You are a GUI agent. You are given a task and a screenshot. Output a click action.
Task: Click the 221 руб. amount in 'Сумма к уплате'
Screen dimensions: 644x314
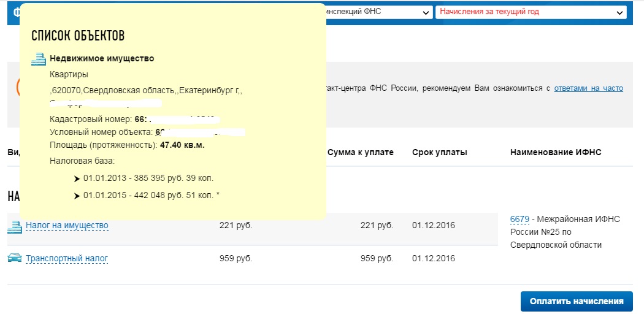377,225
